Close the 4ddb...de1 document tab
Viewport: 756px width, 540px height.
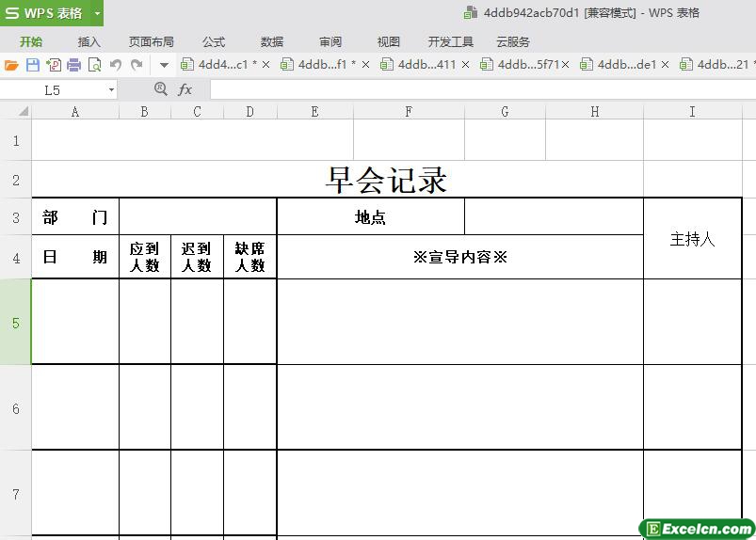[x=665, y=65]
